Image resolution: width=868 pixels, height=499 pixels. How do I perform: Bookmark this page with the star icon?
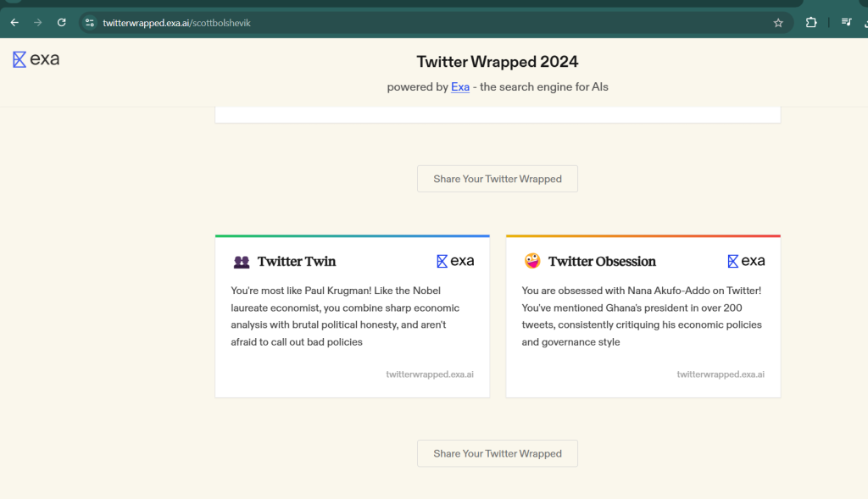[x=778, y=23]
